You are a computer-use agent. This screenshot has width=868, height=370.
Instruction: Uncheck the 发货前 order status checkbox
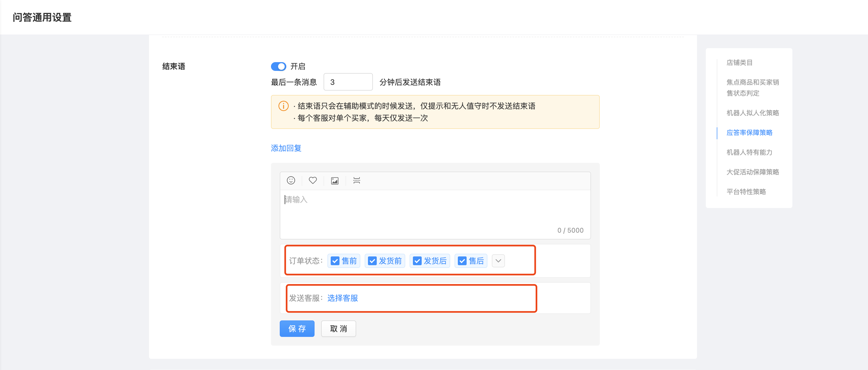click(x=372, y=261)
